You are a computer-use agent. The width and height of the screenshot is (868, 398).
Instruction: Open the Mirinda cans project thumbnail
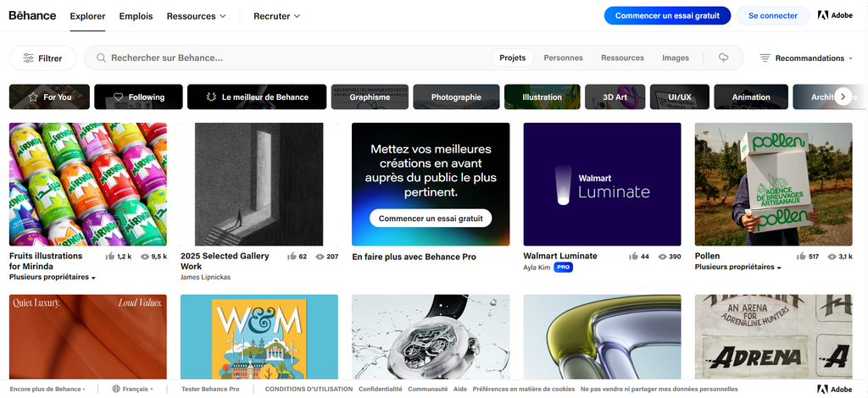[x=88, y=184]
